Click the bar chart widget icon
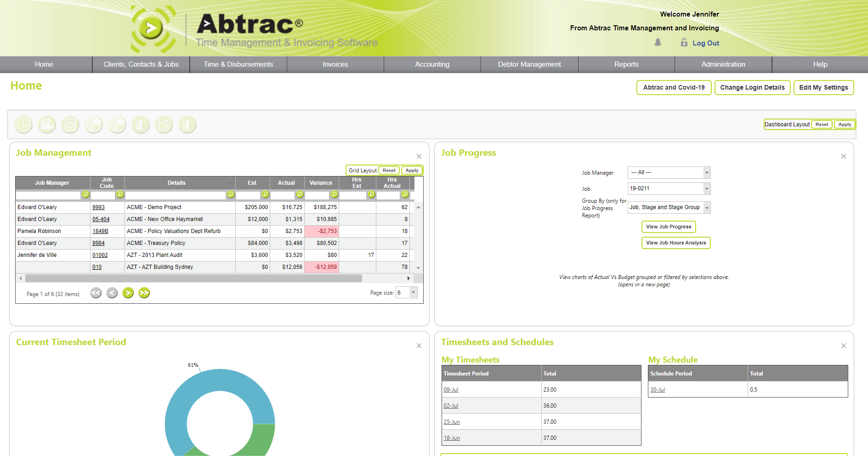Viewport: 868px width, 472px height. pyautogui.click(x=141, y=124)
